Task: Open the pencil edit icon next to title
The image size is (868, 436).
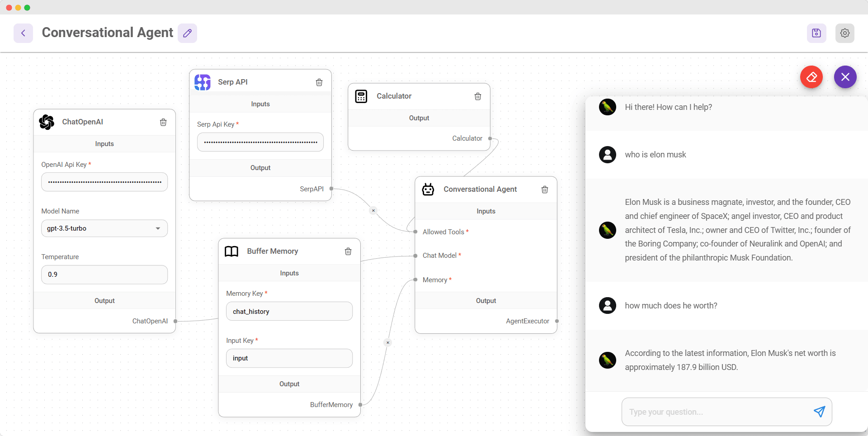Action: [x=187, y=33]
